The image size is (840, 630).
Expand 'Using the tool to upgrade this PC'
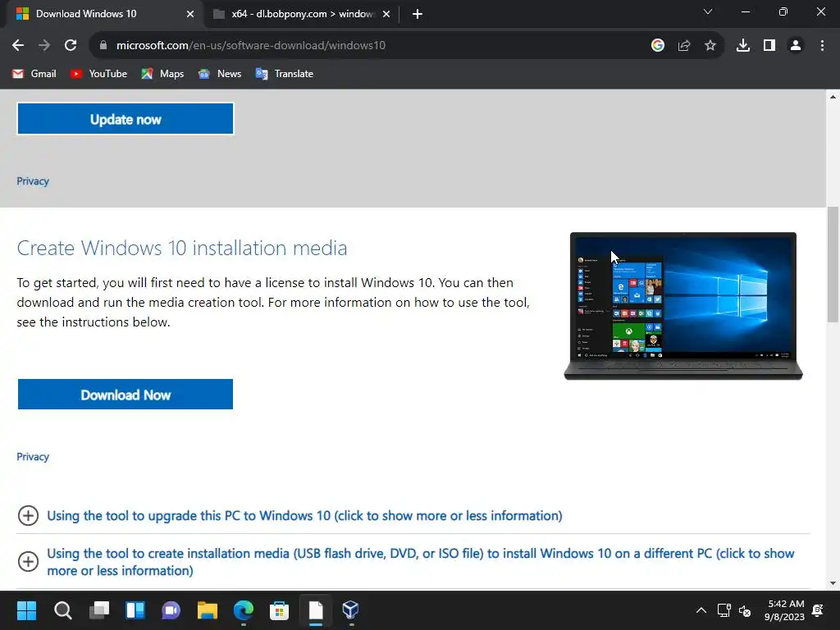coord(304,515)
